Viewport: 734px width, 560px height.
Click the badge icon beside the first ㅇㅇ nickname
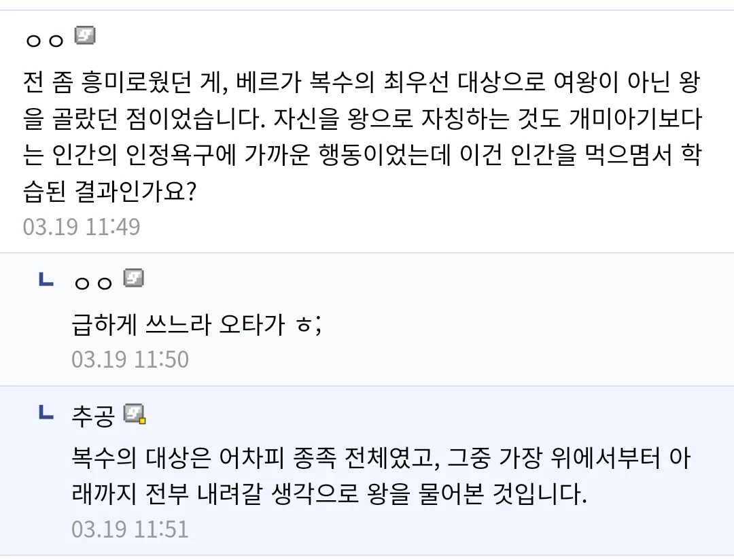point(85,35)
